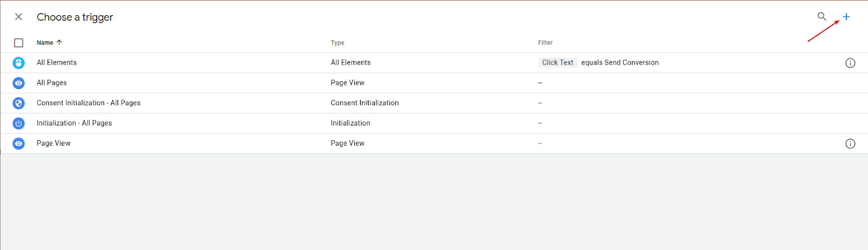Sort by the Name column header
This screenshot has height=250, width=868.
click(45, 42)
